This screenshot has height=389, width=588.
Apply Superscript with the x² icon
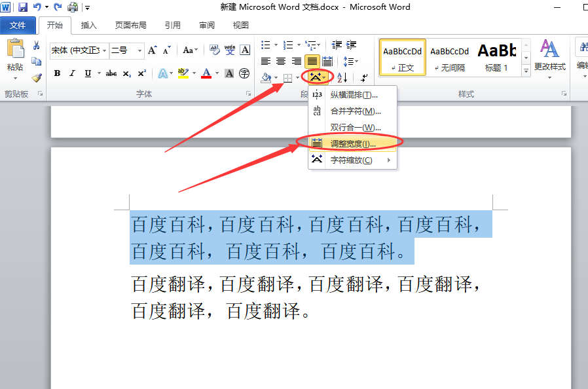(x=141, y=73)
